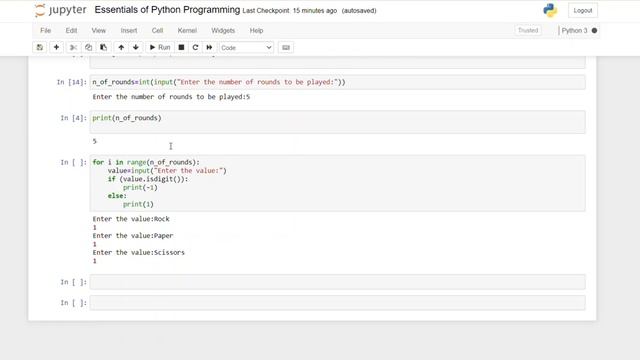Select the print(n_of_rounds) code cell

338,122
